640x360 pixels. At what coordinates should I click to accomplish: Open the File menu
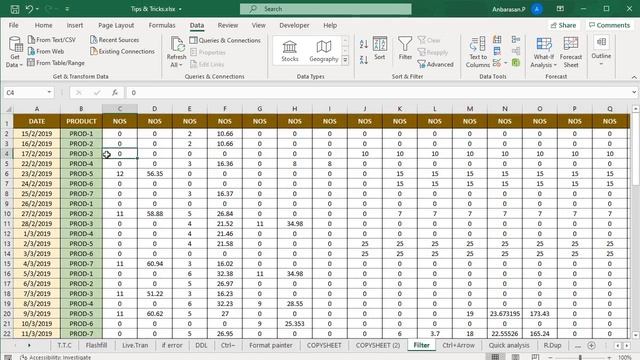tap(13, 25)
